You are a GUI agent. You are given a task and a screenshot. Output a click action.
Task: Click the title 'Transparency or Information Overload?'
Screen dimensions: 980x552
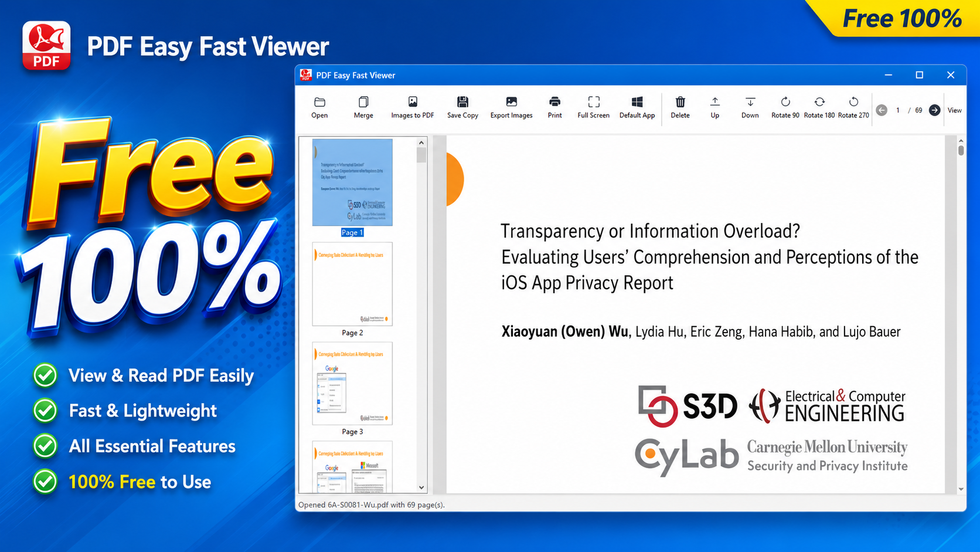click(650, 231)
